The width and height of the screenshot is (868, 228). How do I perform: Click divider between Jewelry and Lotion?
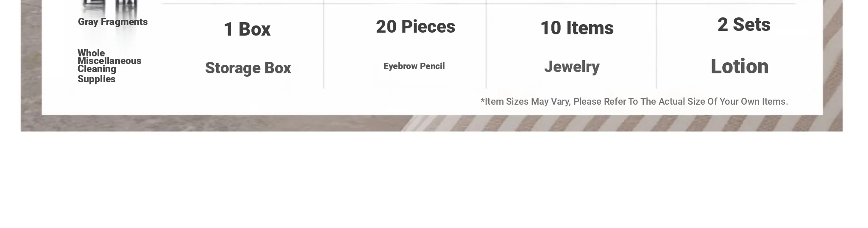657,44
